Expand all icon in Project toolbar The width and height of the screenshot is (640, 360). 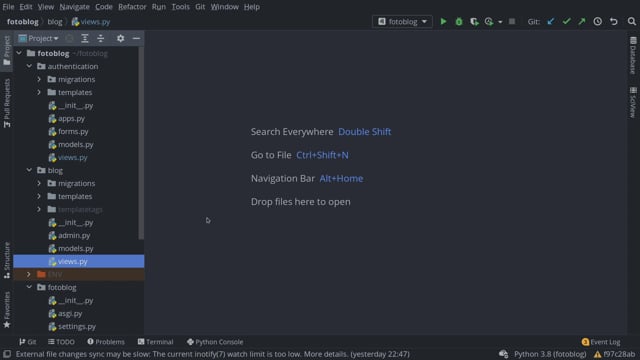coord(85,38)
